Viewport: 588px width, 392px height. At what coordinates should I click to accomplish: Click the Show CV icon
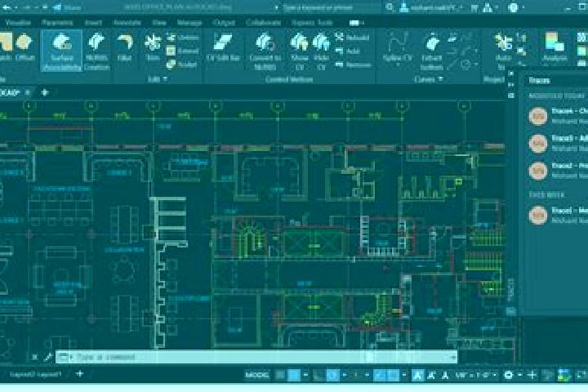(299, 51)
